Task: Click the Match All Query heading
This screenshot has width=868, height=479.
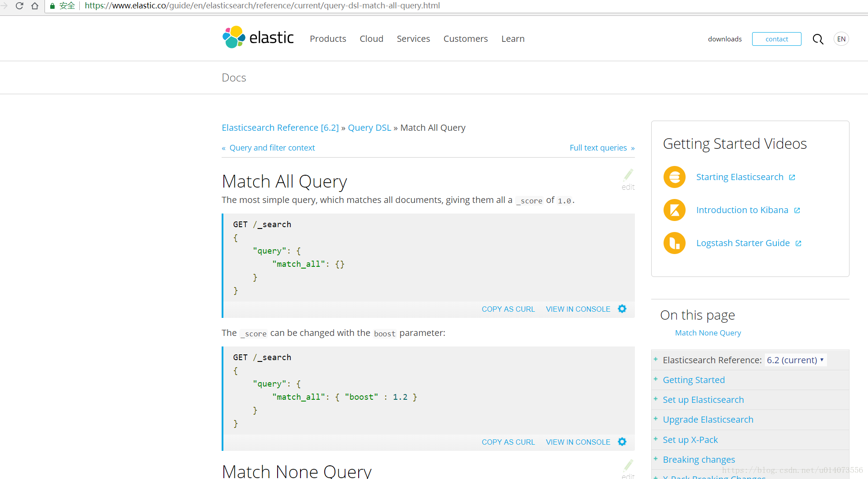Action: pyautogui.click(x=284, y=181)
